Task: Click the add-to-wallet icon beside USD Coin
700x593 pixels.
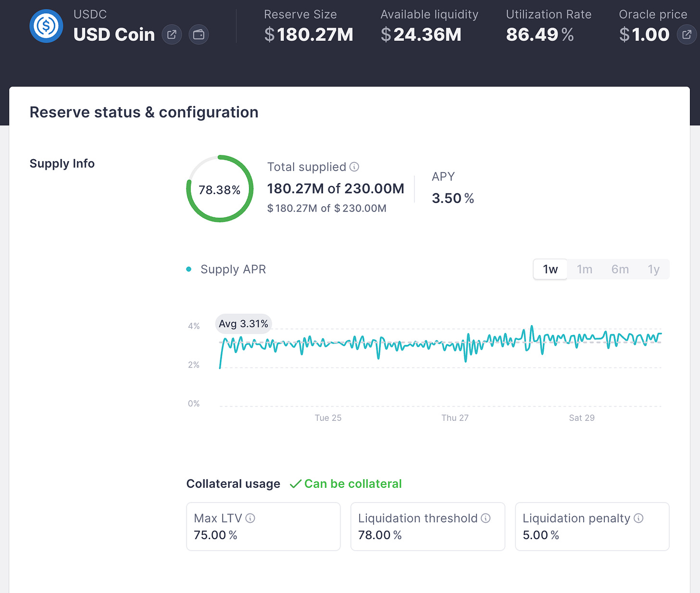Action: click(199, 35)
